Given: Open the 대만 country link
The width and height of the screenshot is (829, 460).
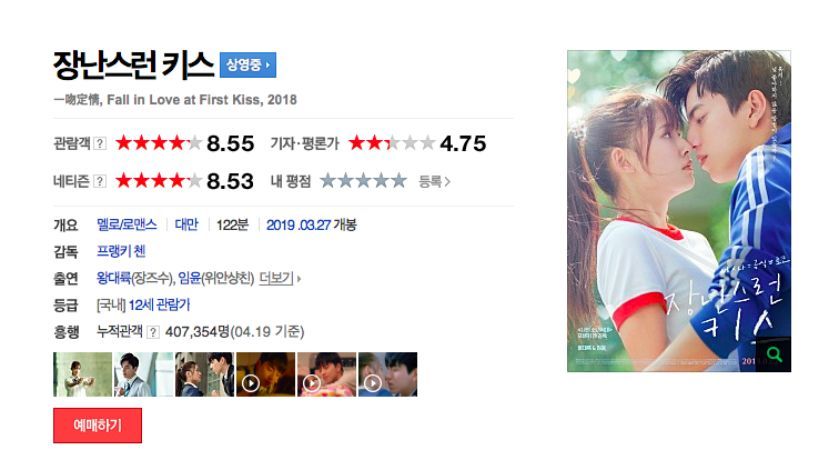Looking at the screenshot, I should pyautogui.click(x=187, y=225).
